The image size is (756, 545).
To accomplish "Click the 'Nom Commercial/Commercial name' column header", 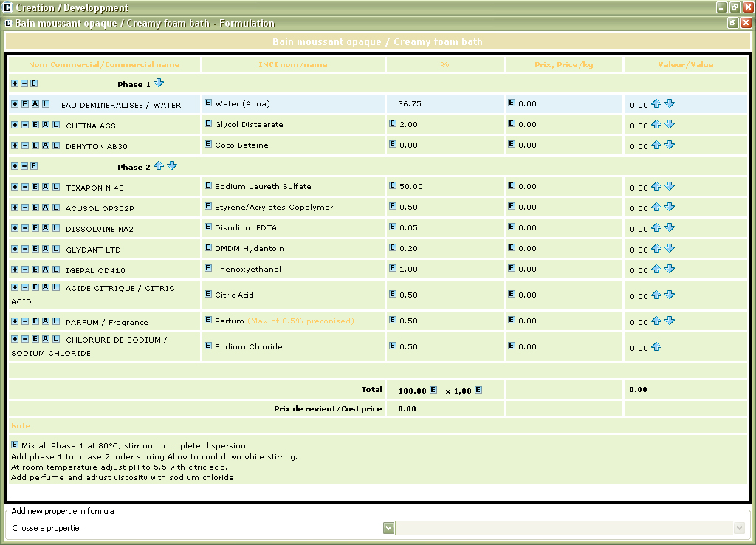I will [104, 65].
